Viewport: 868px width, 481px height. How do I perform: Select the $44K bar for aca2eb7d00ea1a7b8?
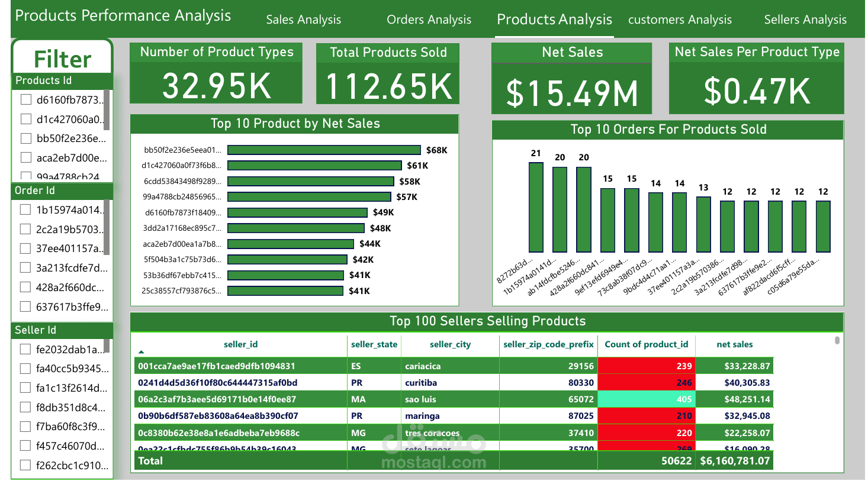coord(291,244)
